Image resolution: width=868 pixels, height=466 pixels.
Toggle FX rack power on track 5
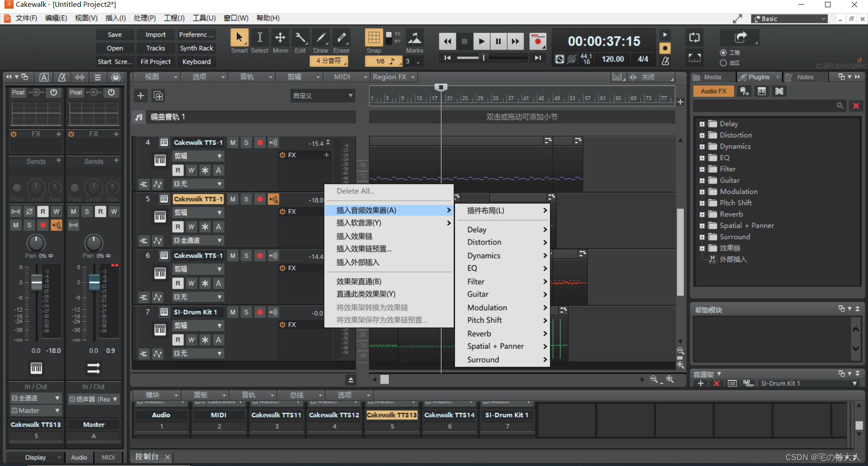pyautogui.click(x=283, y=212)
